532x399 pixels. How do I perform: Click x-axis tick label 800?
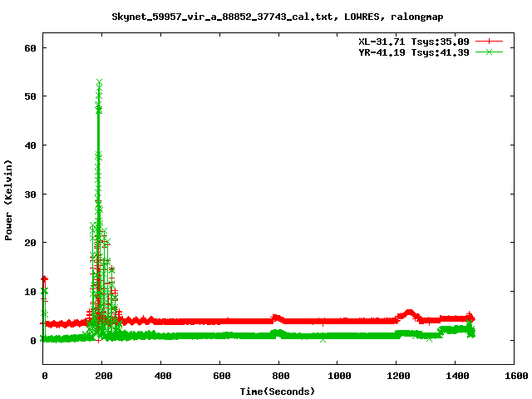pyautogui.click(x=281, y=376)
